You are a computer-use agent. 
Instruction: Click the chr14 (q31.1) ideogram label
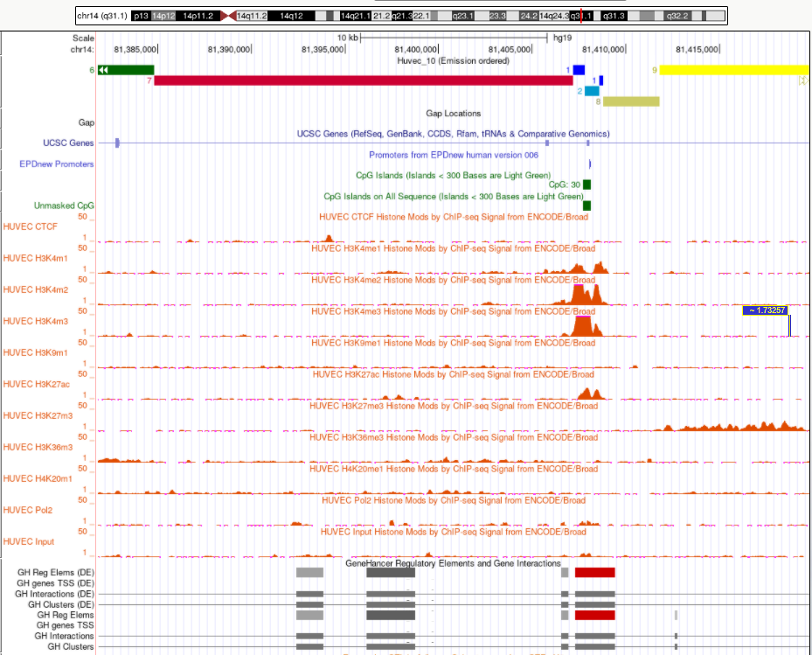102,16
